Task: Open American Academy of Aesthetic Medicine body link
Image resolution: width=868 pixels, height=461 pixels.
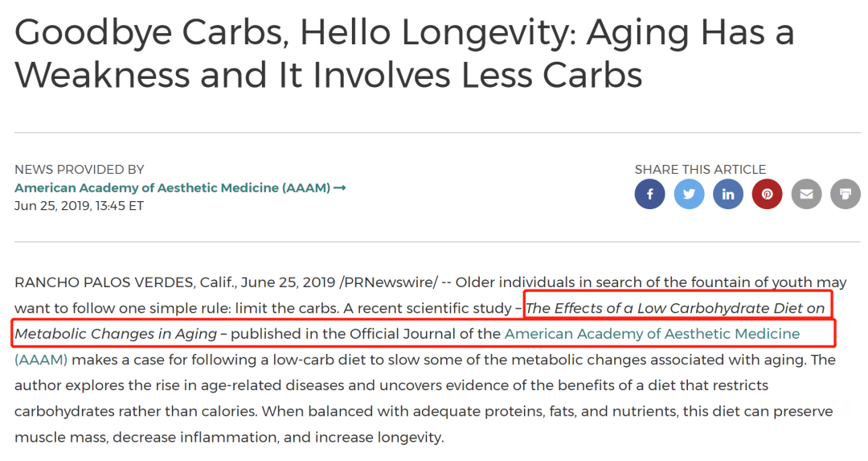Action: click(x=652, y=334)
